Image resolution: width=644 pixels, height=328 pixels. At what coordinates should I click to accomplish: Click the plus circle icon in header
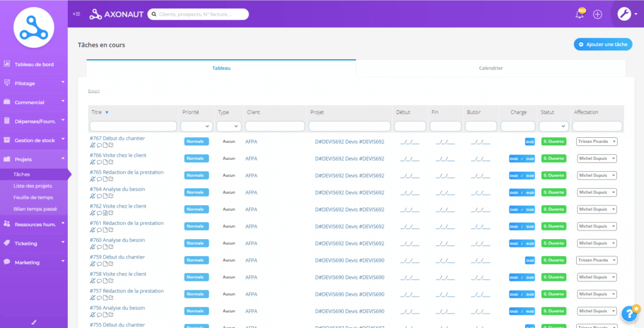pyautogui.click(x=597, y=14)
